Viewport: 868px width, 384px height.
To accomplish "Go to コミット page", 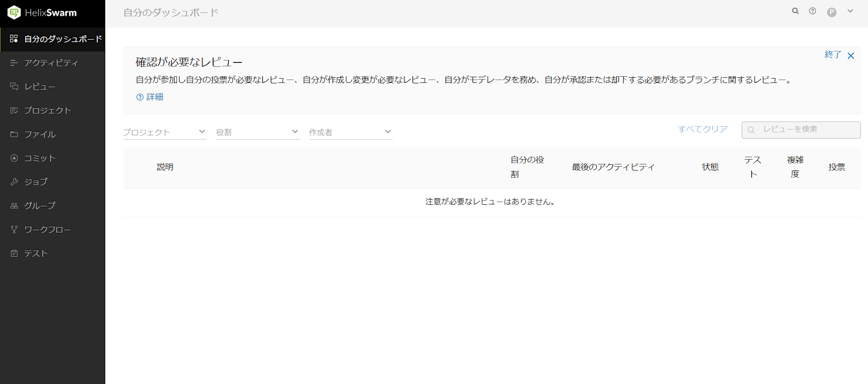I will pyautogui.click(x=53, y=158).
